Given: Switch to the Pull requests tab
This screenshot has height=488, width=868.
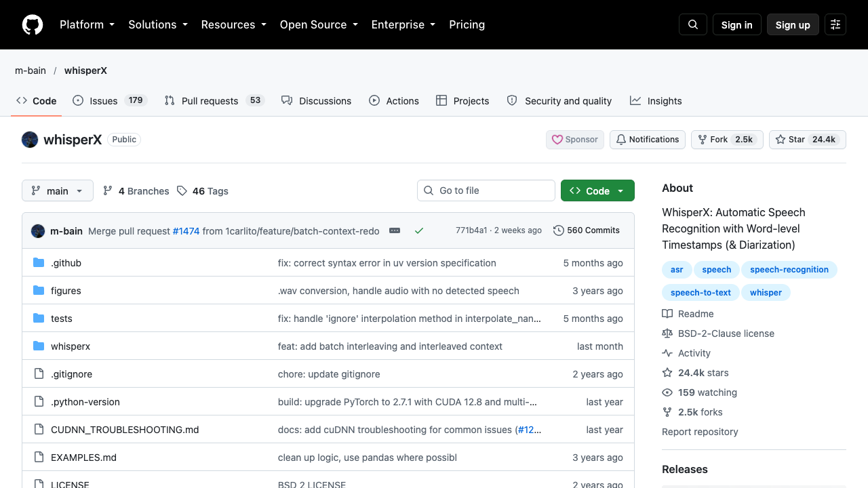Looking at the screenshot, I should [x=214, y=100].
